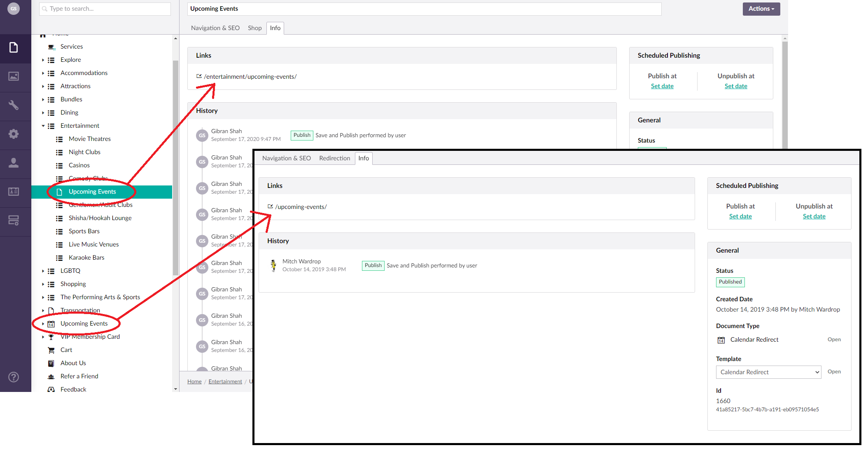This screenshot has width=868, height=455.
Task: Open the Calendar Redirect template dropdown
Action: 768,372
